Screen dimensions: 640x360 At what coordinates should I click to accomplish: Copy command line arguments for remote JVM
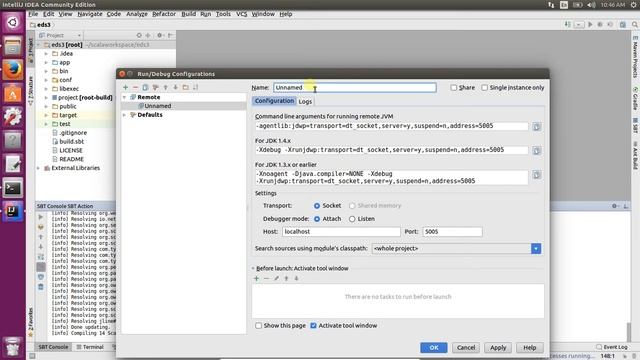tap(536, 127)
